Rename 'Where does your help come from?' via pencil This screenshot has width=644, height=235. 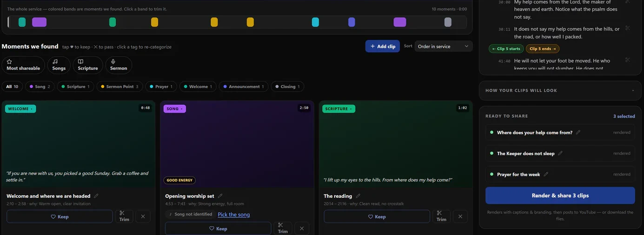pos(578,133)
